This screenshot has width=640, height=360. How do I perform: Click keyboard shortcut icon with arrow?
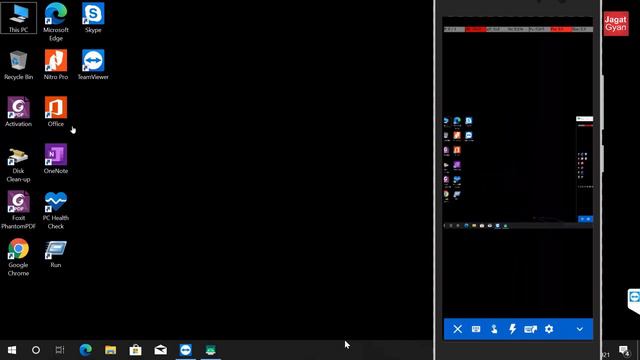(x=530, y=329)
